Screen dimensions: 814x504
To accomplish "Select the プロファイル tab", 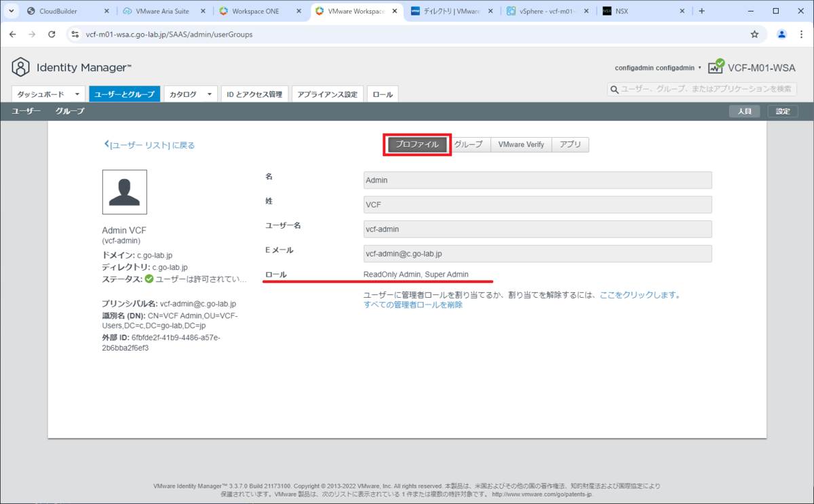I will (418, 144).
